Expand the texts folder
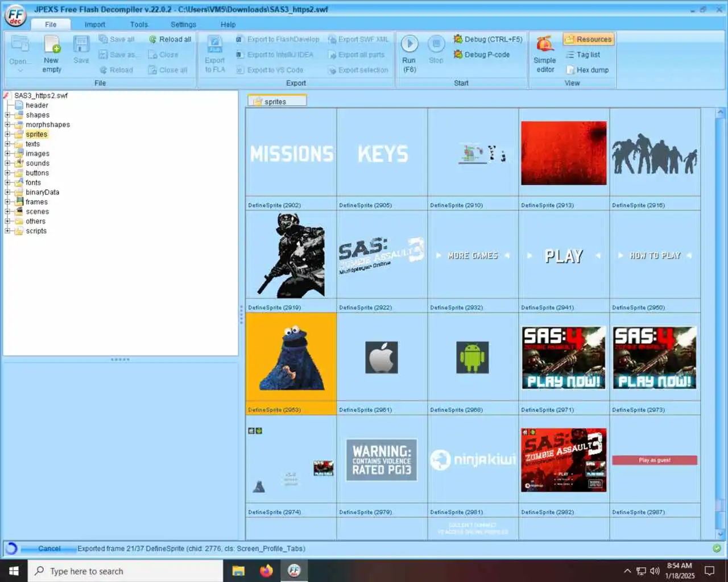728x582 pixels. point(7,144)
